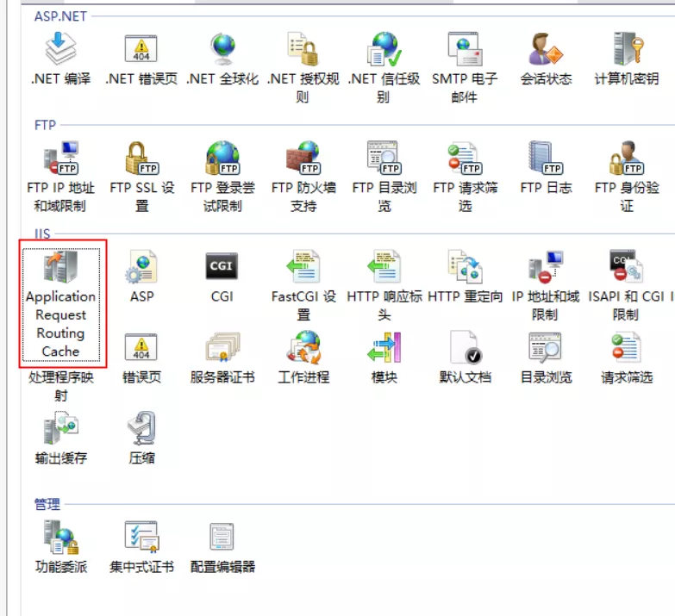Open FTP 身份验证 feature

coord(627,177)
